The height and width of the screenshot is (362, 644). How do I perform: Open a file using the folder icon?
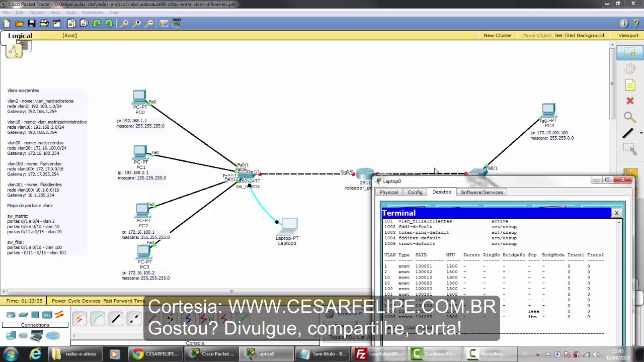coord(19,23)
